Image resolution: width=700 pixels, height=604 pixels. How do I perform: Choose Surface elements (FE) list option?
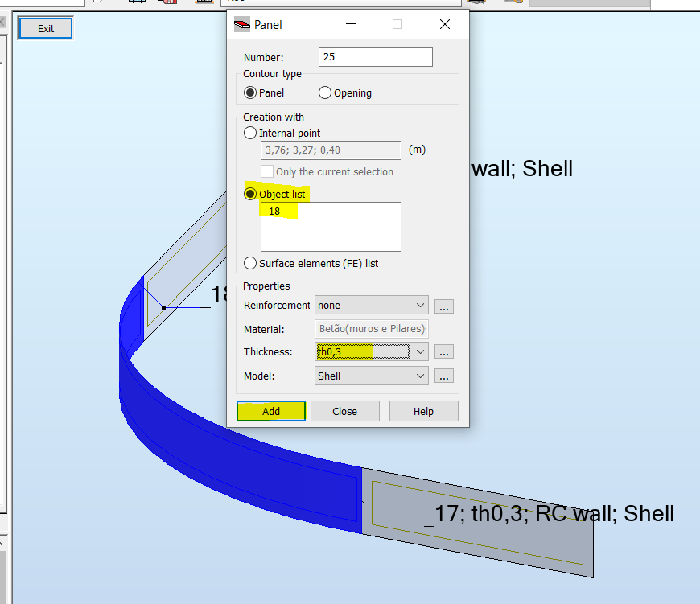click(250, 263)
